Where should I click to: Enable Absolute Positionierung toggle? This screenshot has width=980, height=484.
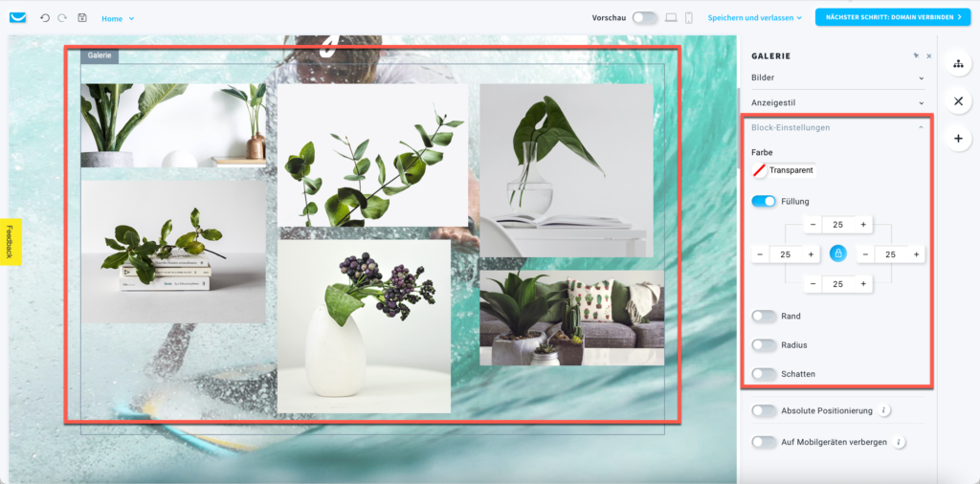point(763,410)
